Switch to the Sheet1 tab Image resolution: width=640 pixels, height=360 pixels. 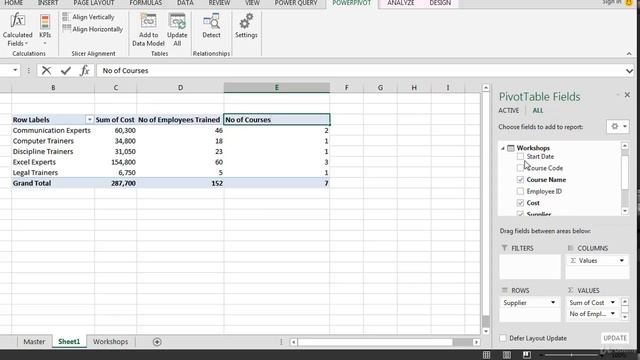point(69,342)
